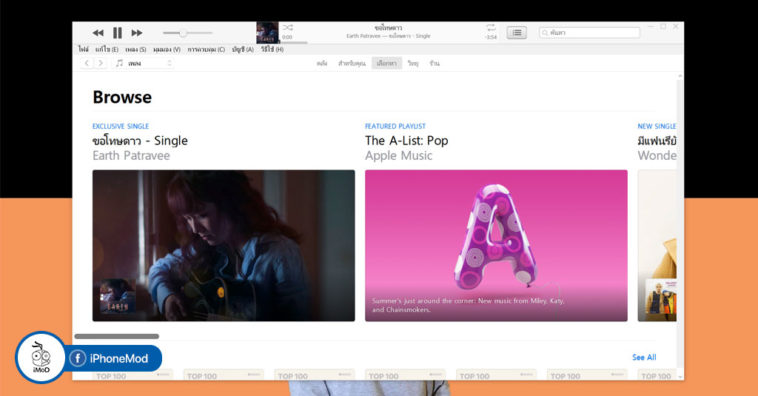758x396 pixels.
Task: Open The A-List: Pop playlist title
Action: pyautogui.click(x=407, y=141)
